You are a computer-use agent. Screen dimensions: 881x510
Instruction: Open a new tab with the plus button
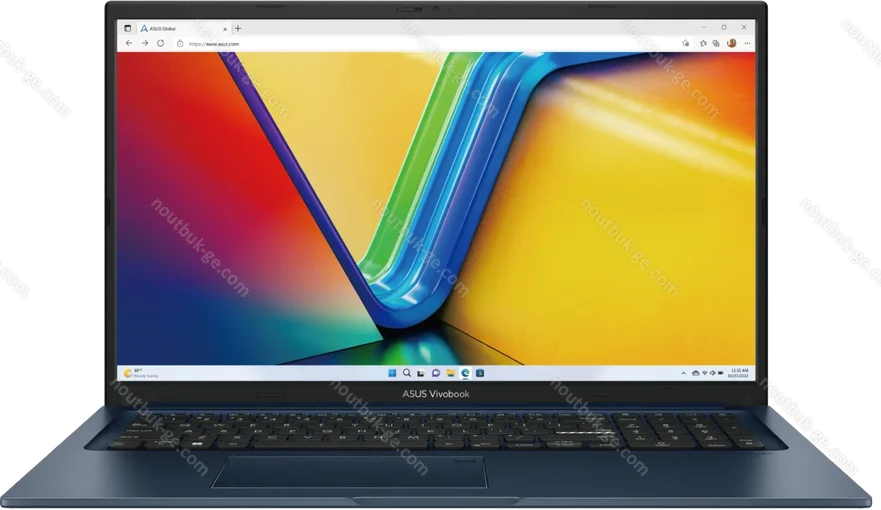pyautogui.click(x=238, y=28)
